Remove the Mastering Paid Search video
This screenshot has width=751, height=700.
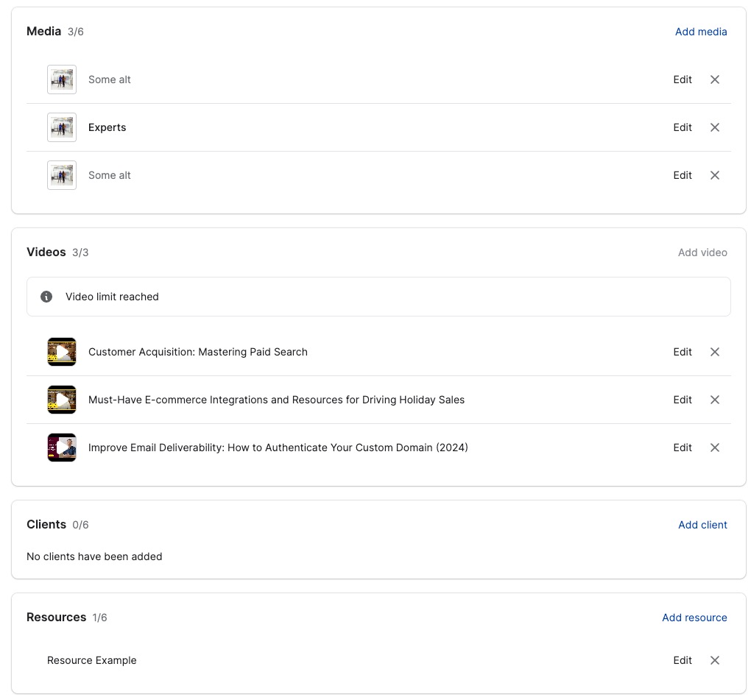tap(714, 352)
